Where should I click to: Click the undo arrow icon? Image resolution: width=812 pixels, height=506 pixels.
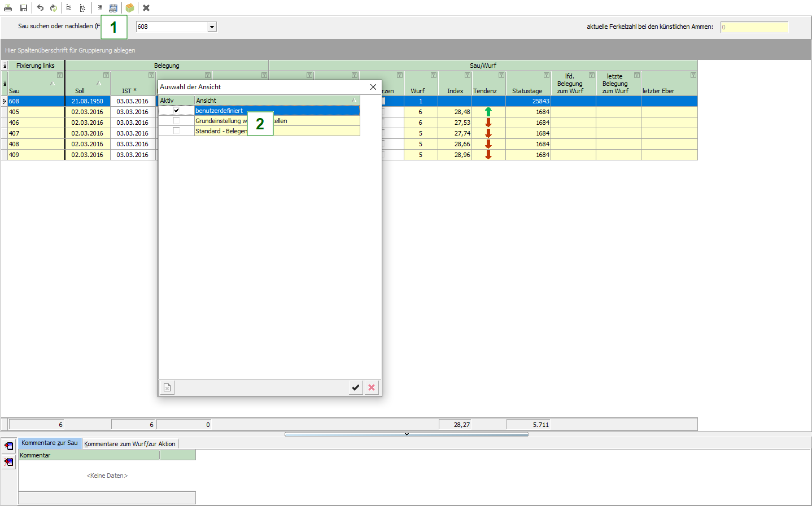click(x=40, y=8)
